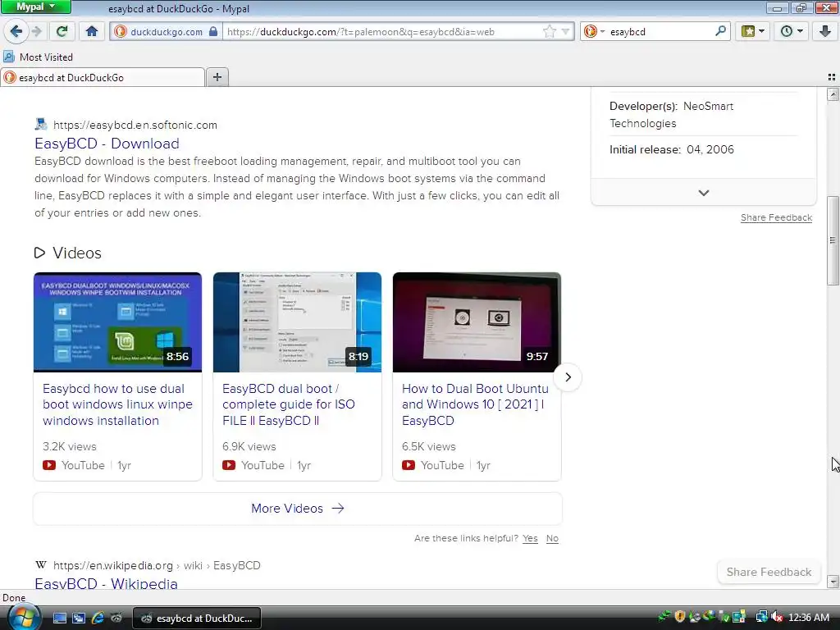This screenshot has height=630, width=840.
Task: Open the tab groups grid icon
Action: pos(832,78)
